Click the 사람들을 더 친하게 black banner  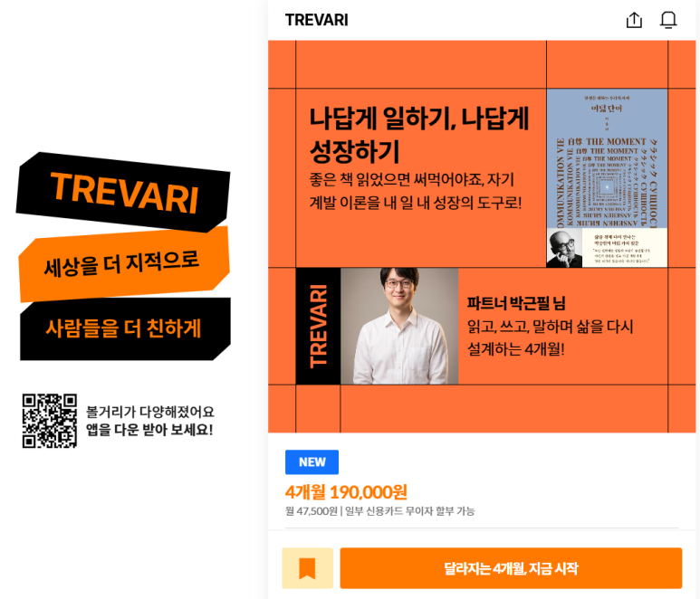126,328
